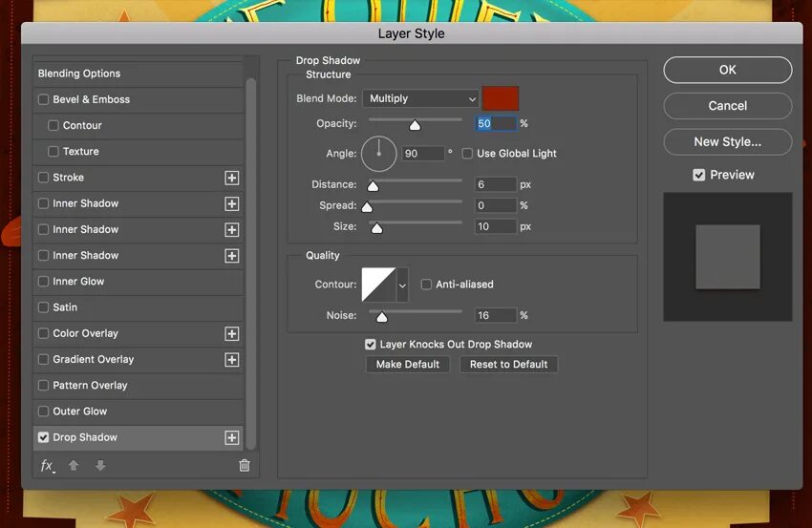Click the Opacity slider handle
The height and width of the screenshot is (528, 812).
pos(415,125)
